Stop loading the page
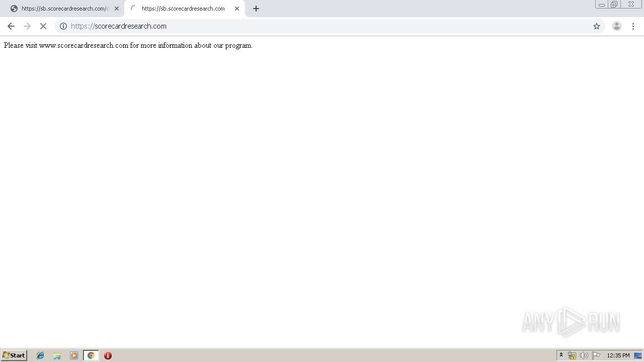Viewport: 644px width, 362px height. 43,26
